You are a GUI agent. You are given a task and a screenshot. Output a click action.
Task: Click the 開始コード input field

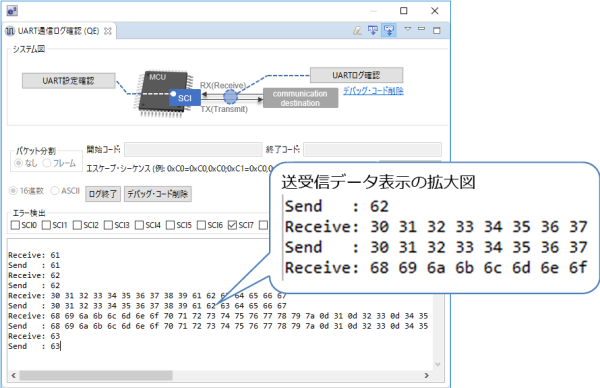pyautogui.click(x=193, y=149)
